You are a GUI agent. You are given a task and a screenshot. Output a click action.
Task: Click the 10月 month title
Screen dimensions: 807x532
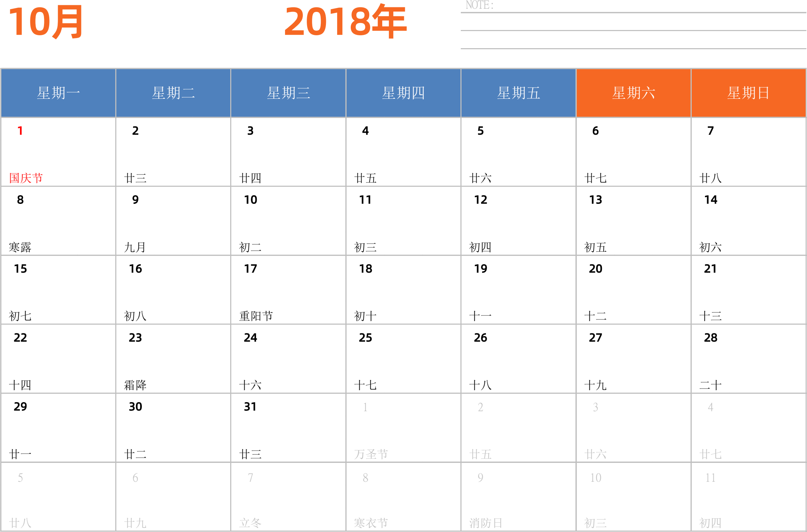click(46, 22)
